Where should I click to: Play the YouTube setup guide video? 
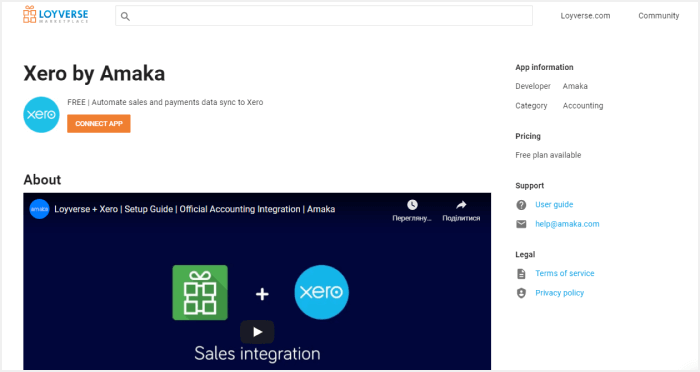click(x=257, y=332)
